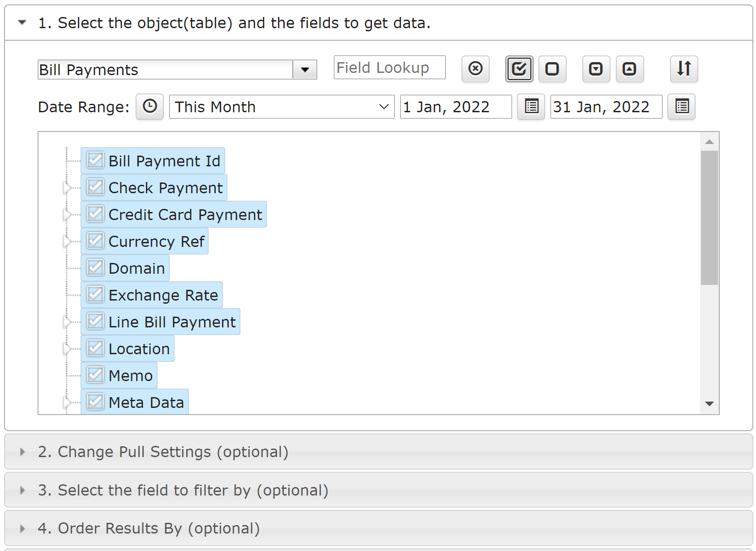Click the check all fields icon

coord(519,69)
